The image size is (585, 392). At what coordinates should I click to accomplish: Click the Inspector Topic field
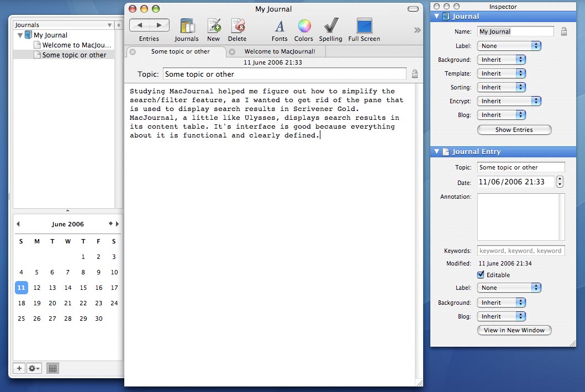521,167
